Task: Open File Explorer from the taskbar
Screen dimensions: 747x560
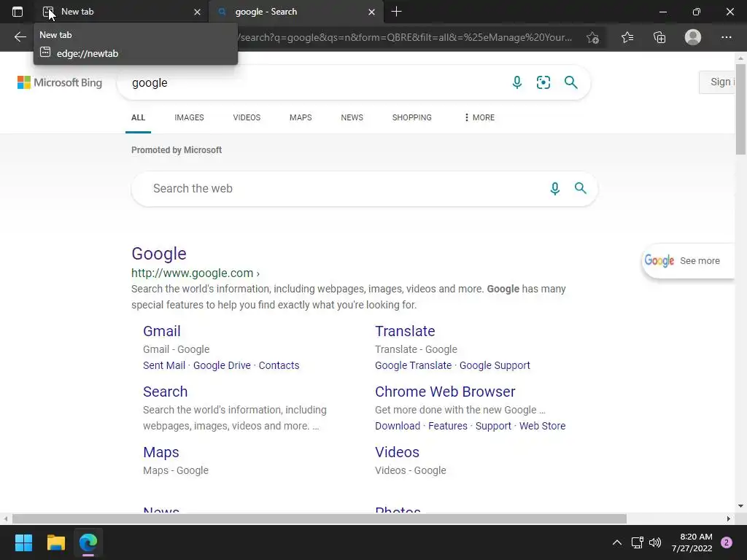Action: [55, 542]
